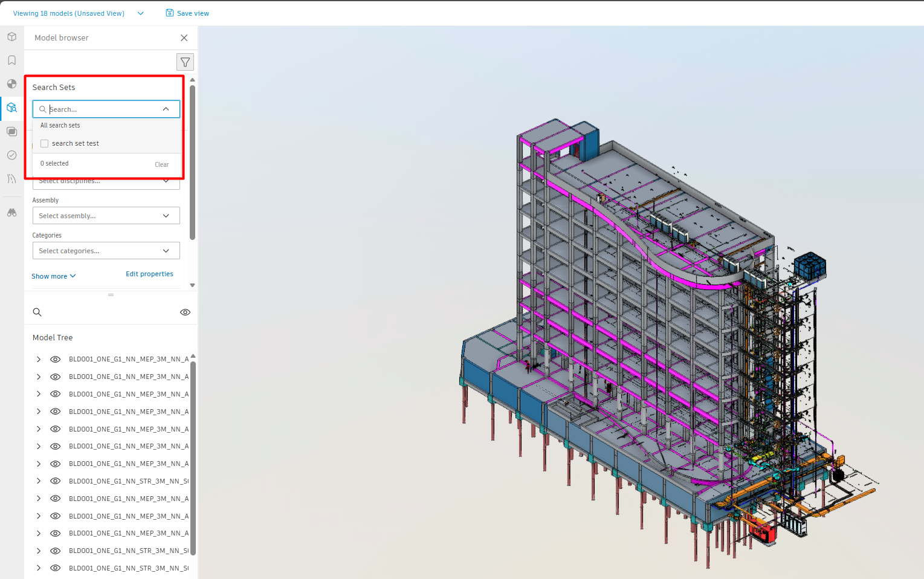Hide the first BLD001 MEP model
This screenshot has height=579, width=924.
[x=55, y=359]
